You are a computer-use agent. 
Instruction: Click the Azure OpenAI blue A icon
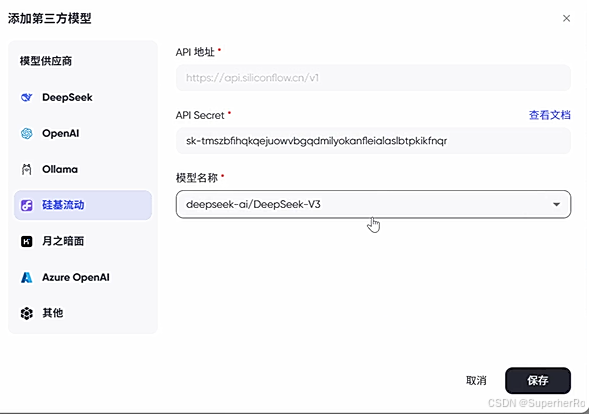pyautogui.click(x=27, y=277)
